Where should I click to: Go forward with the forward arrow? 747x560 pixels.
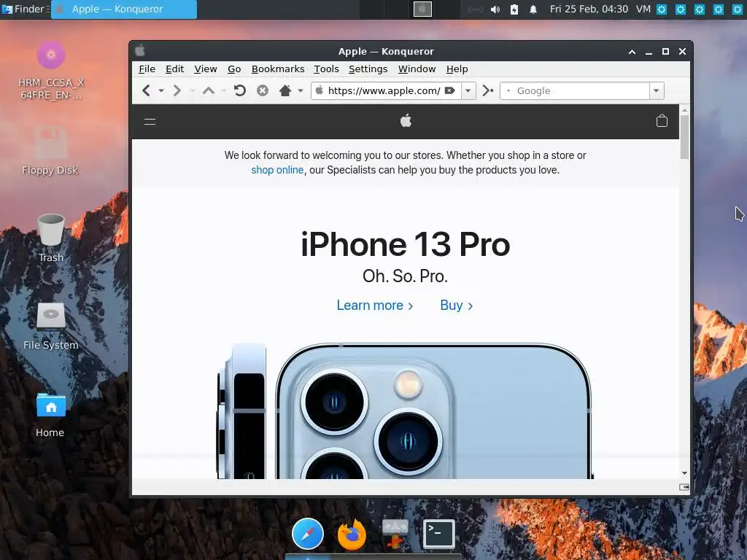coord(177,90)
